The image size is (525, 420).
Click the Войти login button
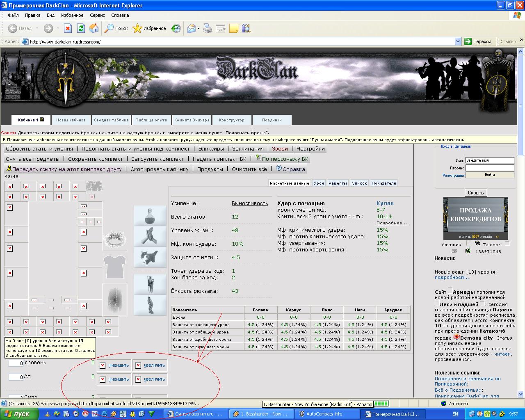point(490,175)
